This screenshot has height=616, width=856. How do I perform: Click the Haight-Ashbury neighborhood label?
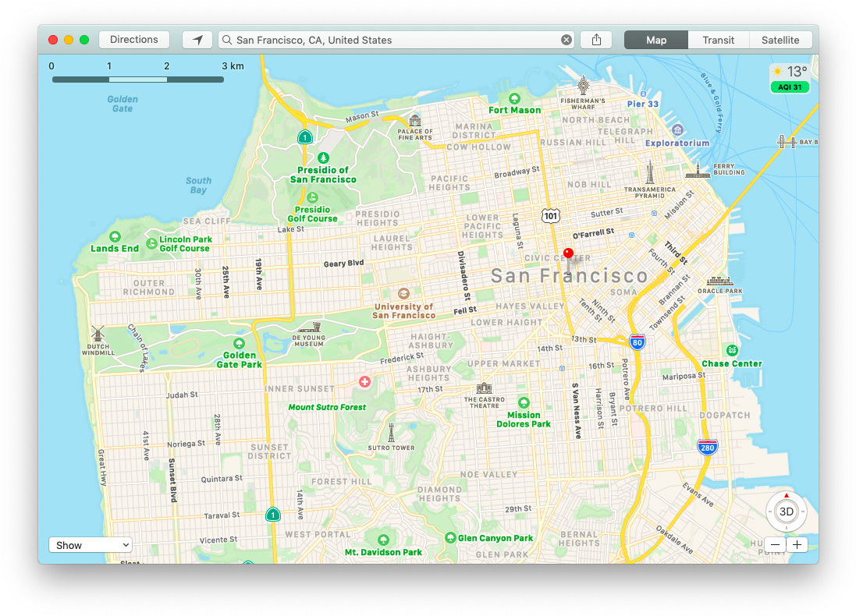coord(432,341)
